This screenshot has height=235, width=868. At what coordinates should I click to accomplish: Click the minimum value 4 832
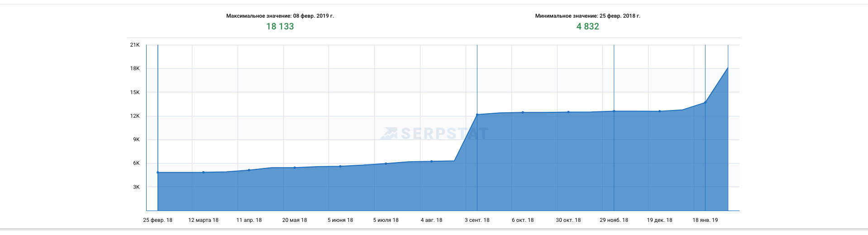pyautogui.click(x=587, y=27)
